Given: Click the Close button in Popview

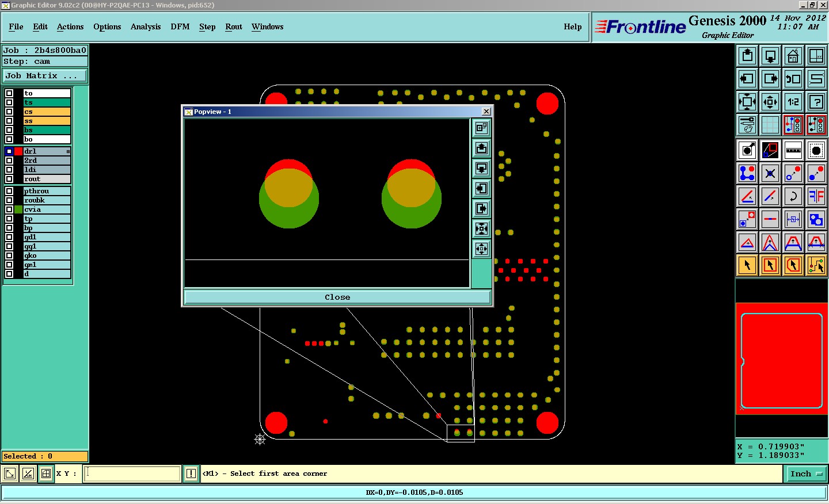Looking at the screenshot, I should point(337,297).
